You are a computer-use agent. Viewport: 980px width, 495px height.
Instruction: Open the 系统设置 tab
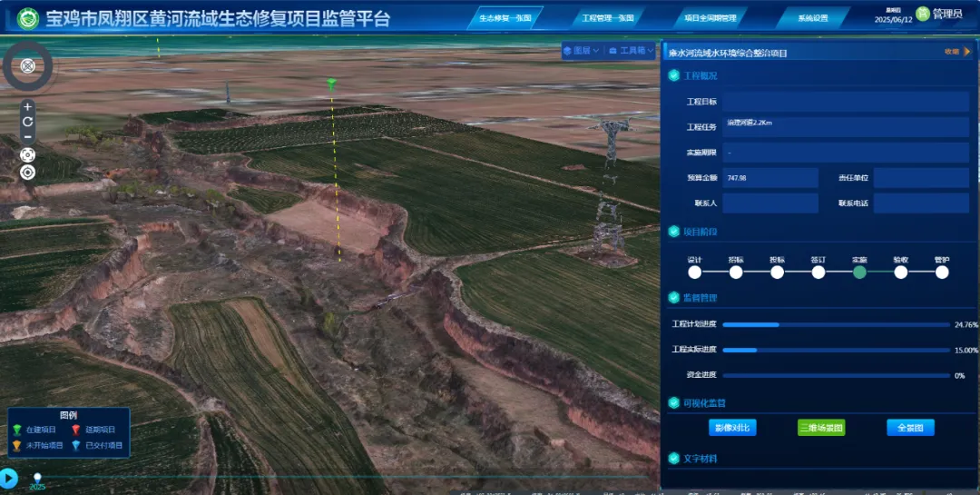pos(812,18)
